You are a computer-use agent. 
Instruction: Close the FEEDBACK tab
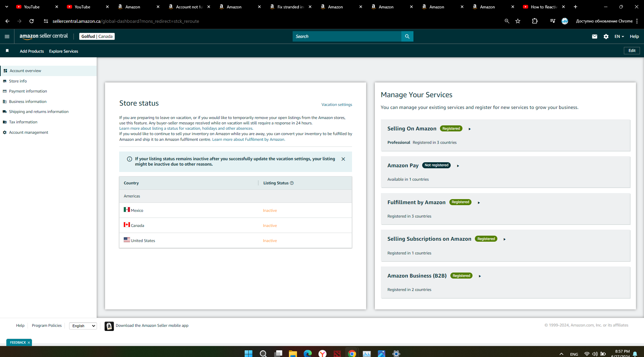tap(29, 343)
